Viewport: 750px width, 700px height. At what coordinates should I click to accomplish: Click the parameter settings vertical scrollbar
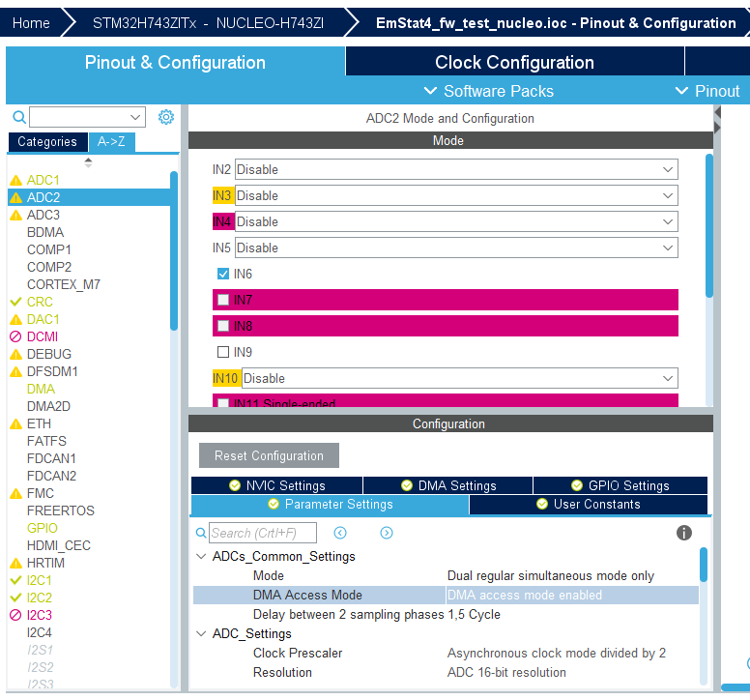pos(704,565)
